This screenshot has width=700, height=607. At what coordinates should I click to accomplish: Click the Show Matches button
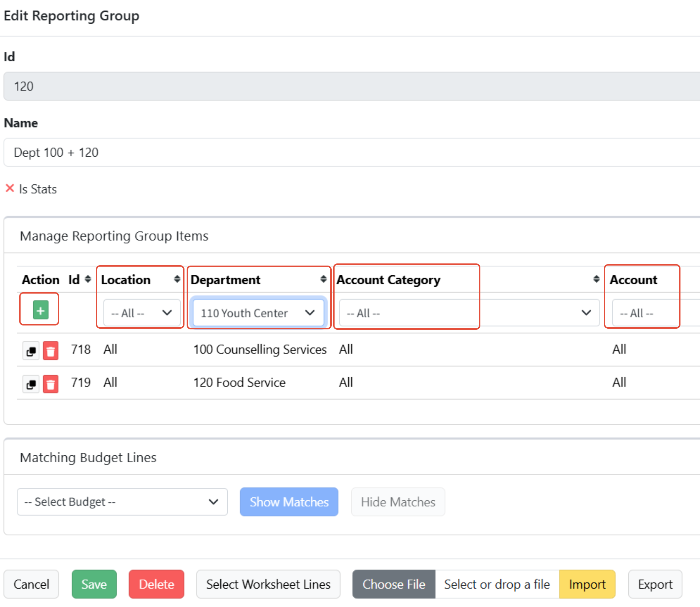click(x=288, y=502)
